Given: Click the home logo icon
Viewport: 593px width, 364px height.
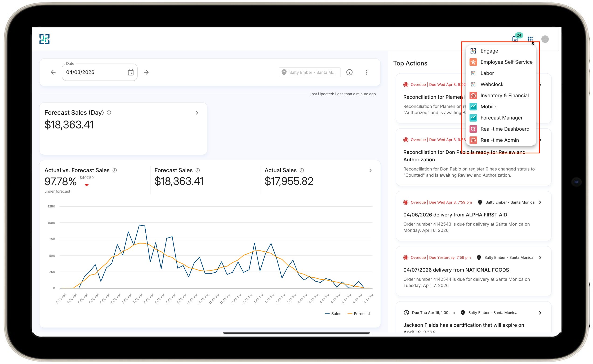Looking at the screenshot, I should pyautogui.click(x=44, y=39).
